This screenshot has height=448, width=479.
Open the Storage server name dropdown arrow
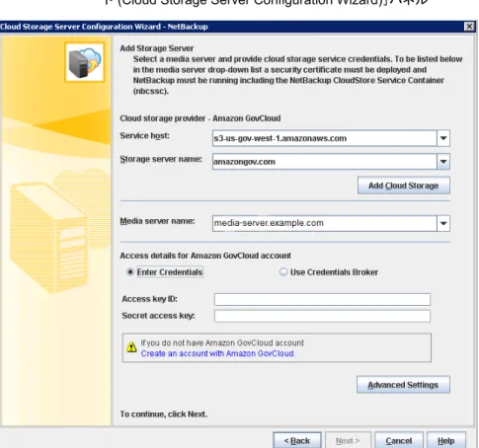click(443, 162)
